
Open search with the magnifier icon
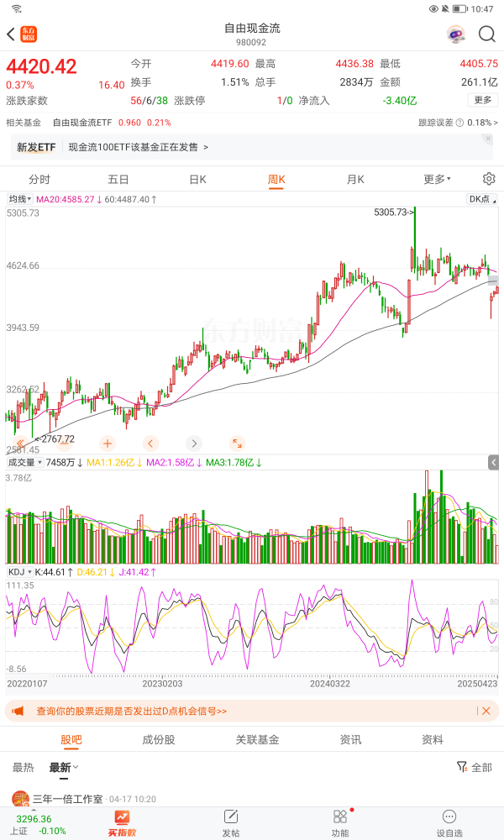point(486,34)
